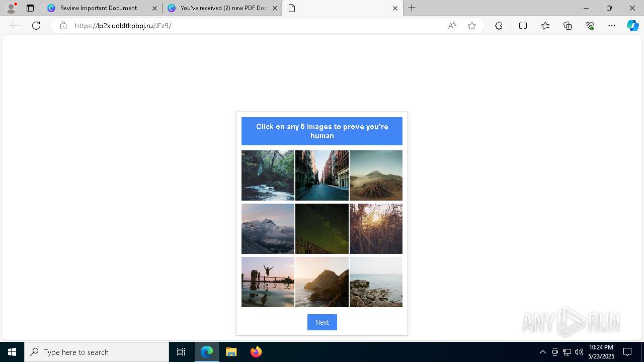Open clock showing 10:24 PM
The width and height of the screenshot is (644, 362).
point(601,352)
